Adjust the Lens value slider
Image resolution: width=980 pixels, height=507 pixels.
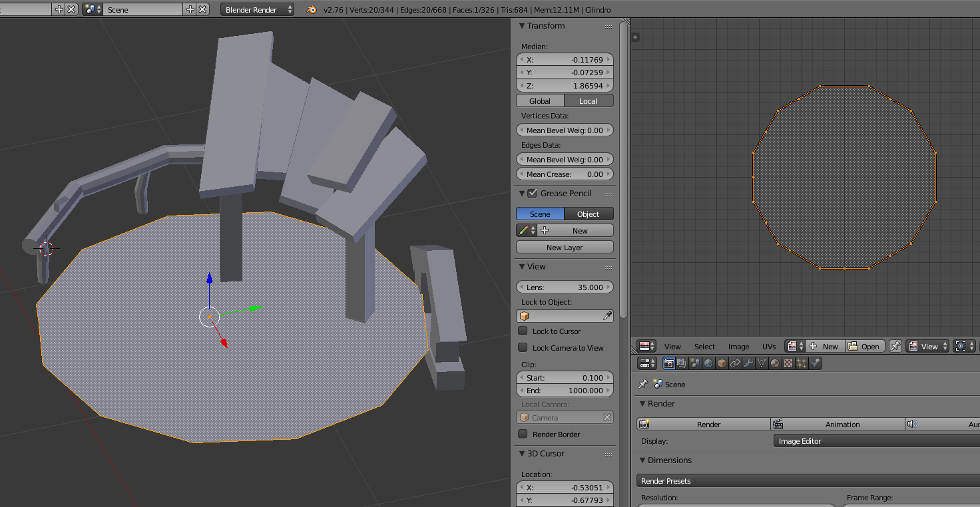tap(565, 287)
